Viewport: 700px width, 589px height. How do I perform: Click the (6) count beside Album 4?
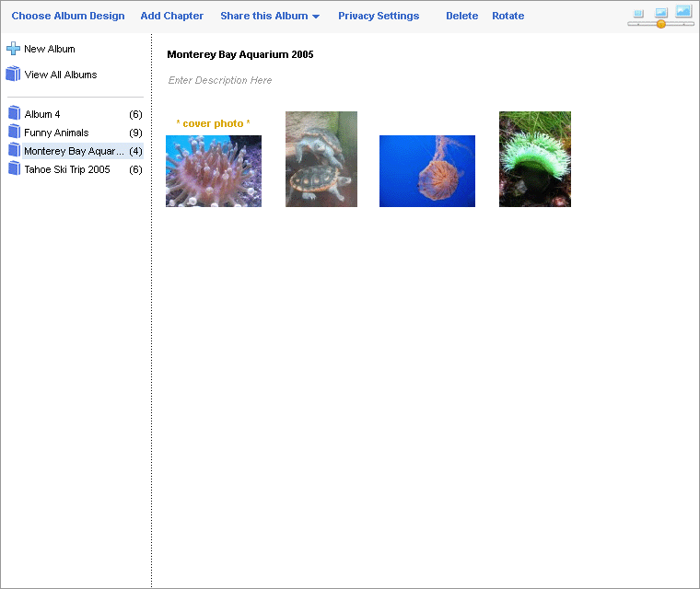pos(135,115)
